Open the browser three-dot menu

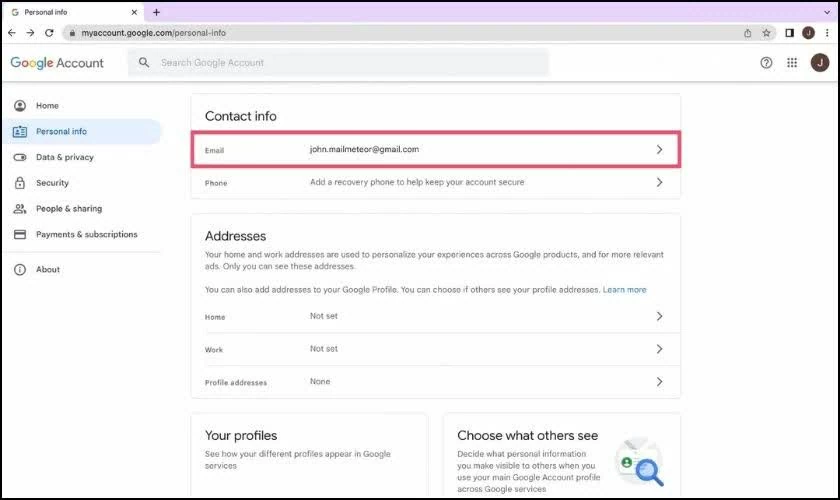[x=826, y=33]
